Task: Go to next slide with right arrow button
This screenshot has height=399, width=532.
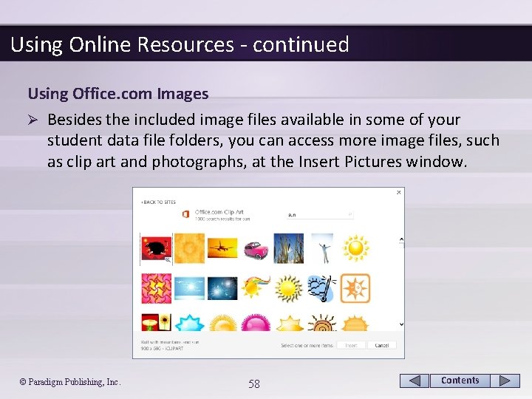Action: (x=505, y=381)
